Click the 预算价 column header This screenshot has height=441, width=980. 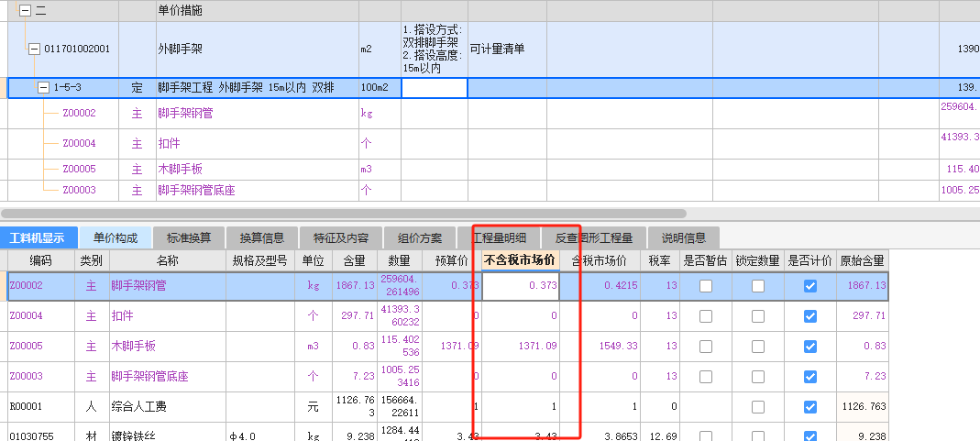point(451,260)
